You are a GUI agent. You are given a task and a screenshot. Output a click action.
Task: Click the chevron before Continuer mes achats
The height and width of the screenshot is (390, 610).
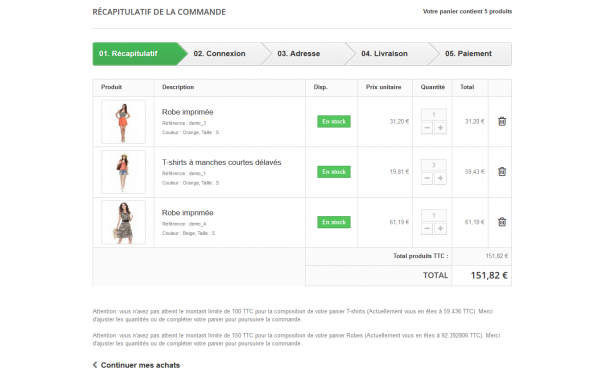click(x=95, y=365)
